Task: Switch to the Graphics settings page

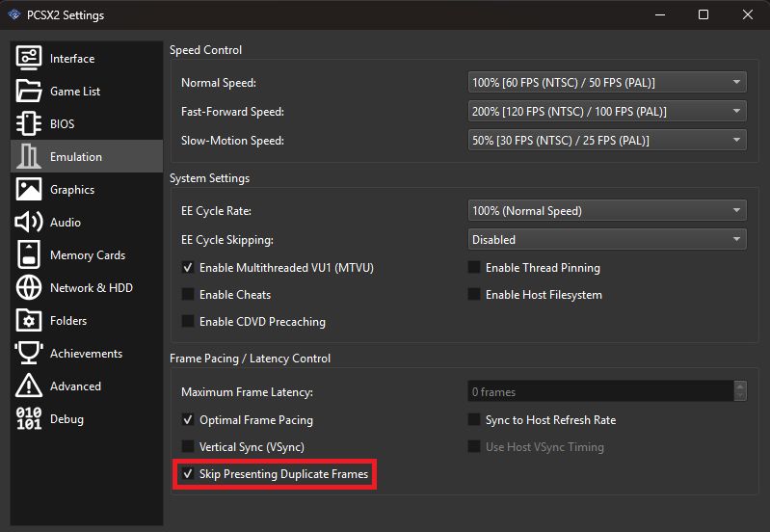Action: coord(87,189)
